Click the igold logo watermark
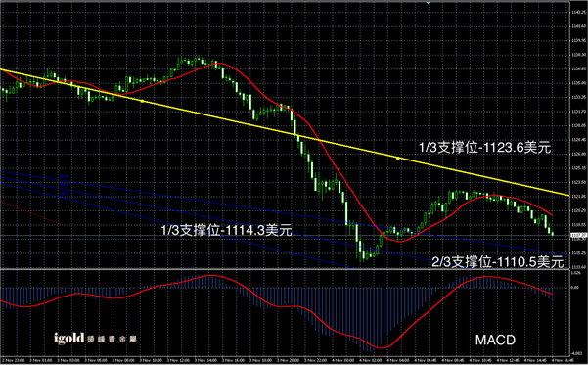The height and width of the screenshot is (365, 588). click(95, 339)
